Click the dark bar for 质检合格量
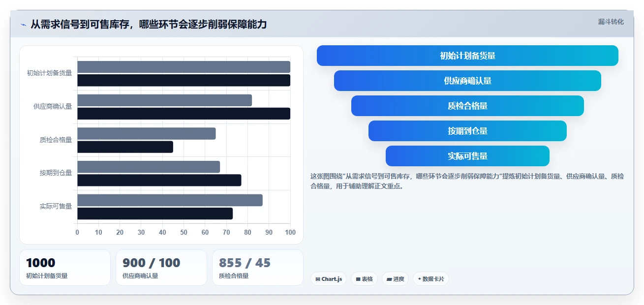 [x=125, y=147]
